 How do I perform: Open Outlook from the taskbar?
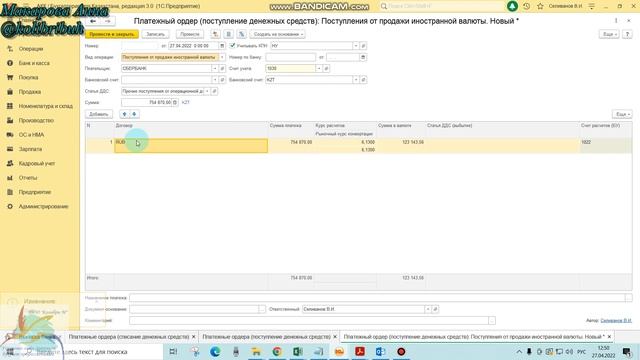point(380,351)
